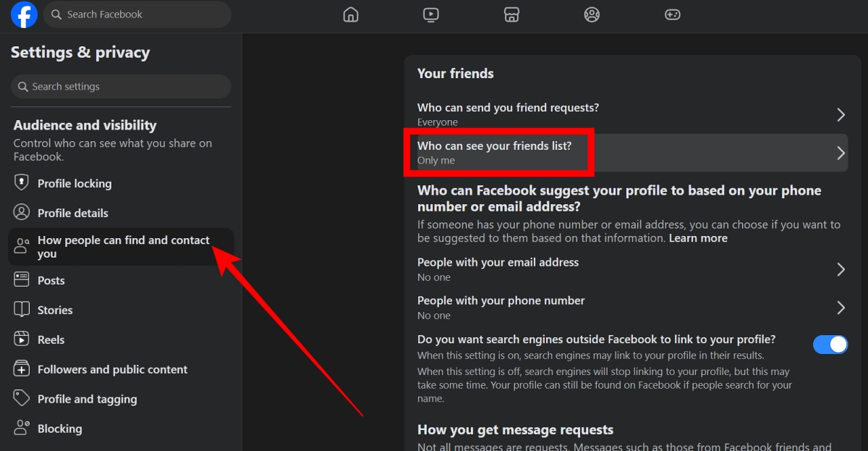Click the find and contact you icon
868x451 pixels.
(22, 247)
